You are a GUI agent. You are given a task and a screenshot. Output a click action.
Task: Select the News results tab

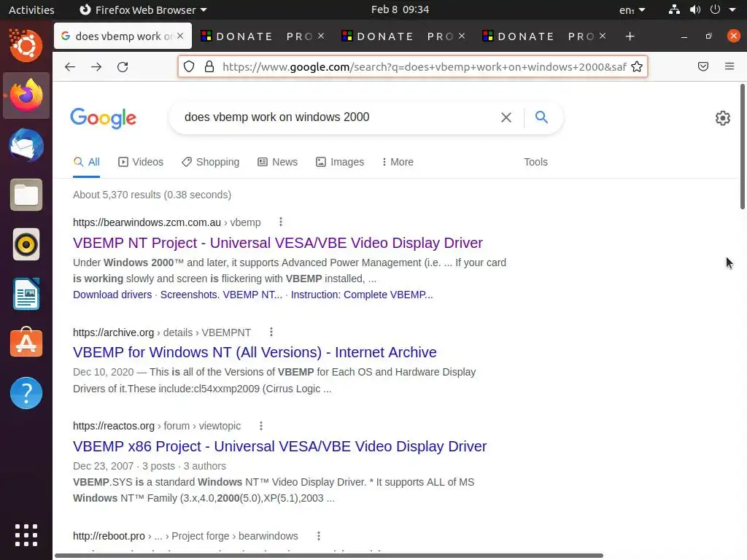(x=278, y=162)
